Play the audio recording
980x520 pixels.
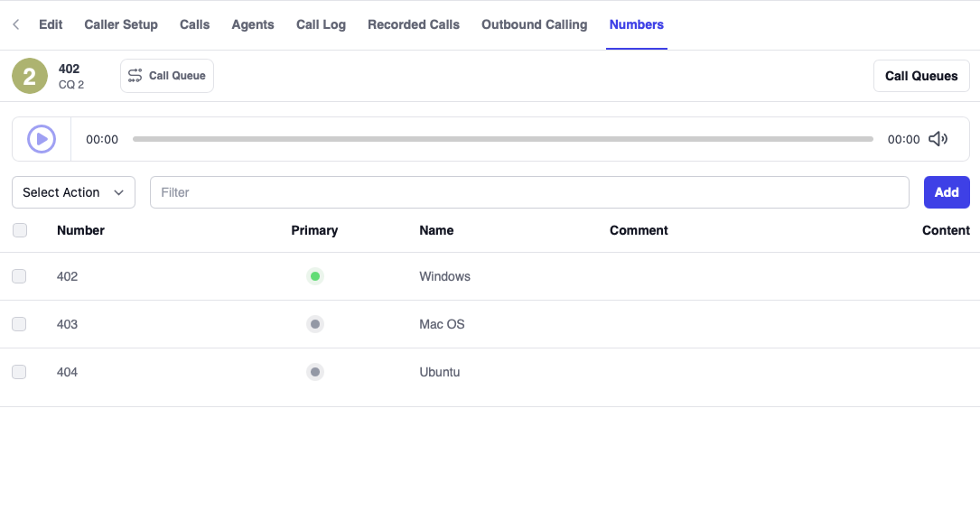pos(42,139)
